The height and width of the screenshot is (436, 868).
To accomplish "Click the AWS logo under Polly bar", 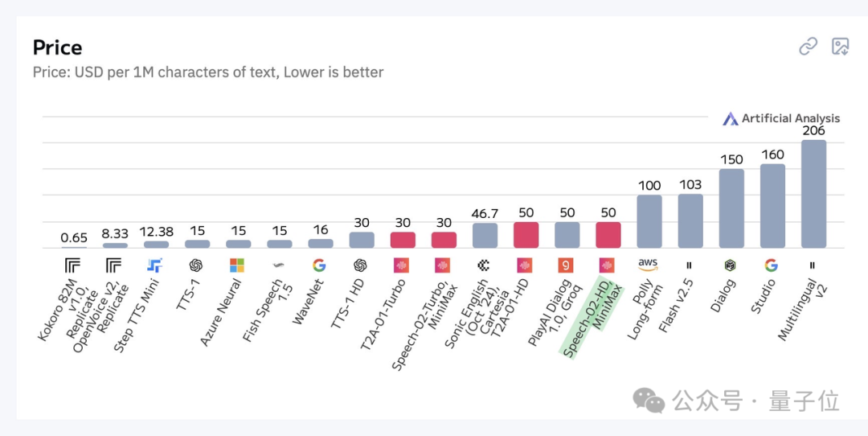I will click(649, 265).
